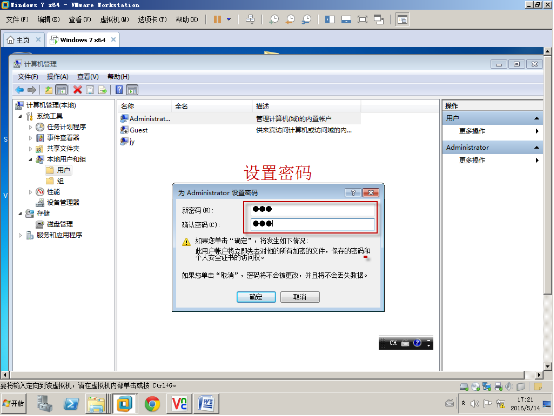
Task: Open the 操作(A) menu in Computer Management
Action: (57, 77)
